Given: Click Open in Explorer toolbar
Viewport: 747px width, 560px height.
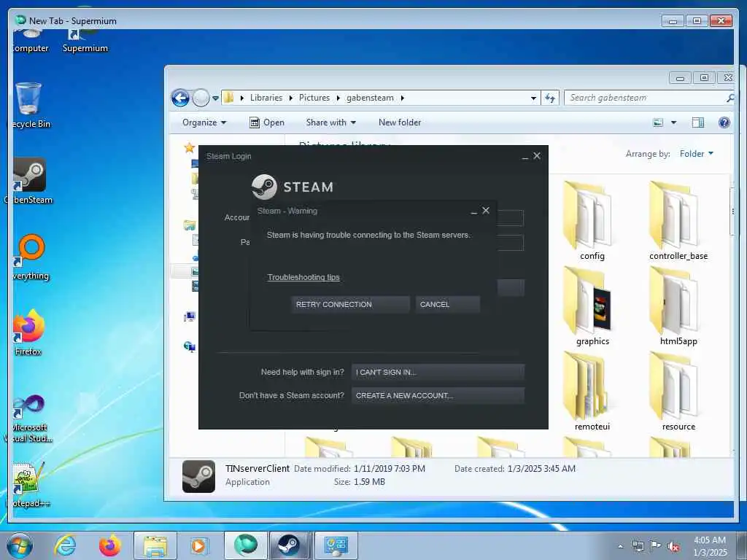Looking at the screenshot, I should pyautogui.click(x=267, y=122).
